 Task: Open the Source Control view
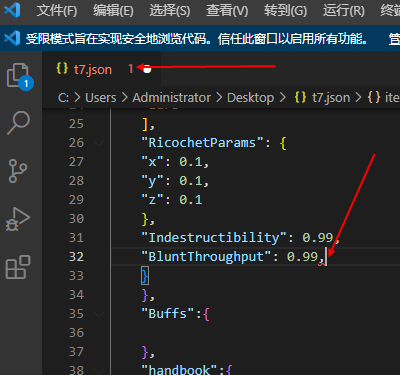[x=18, y=171]
